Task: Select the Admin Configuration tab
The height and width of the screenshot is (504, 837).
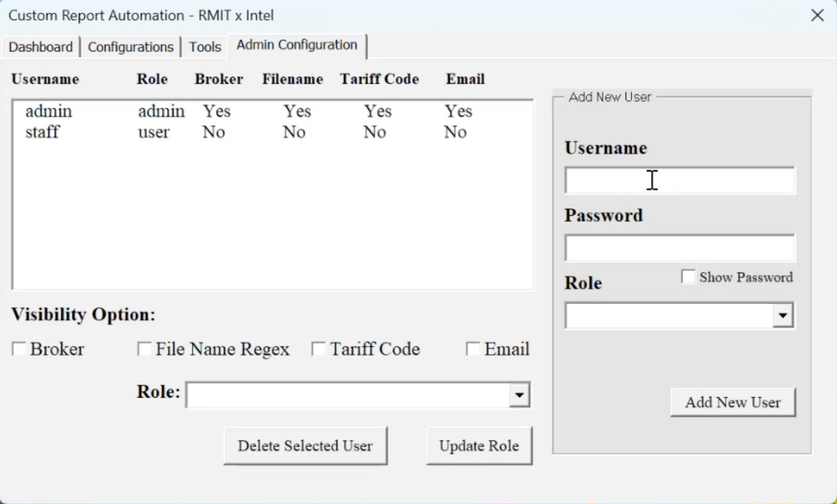Action: (297, 45)
